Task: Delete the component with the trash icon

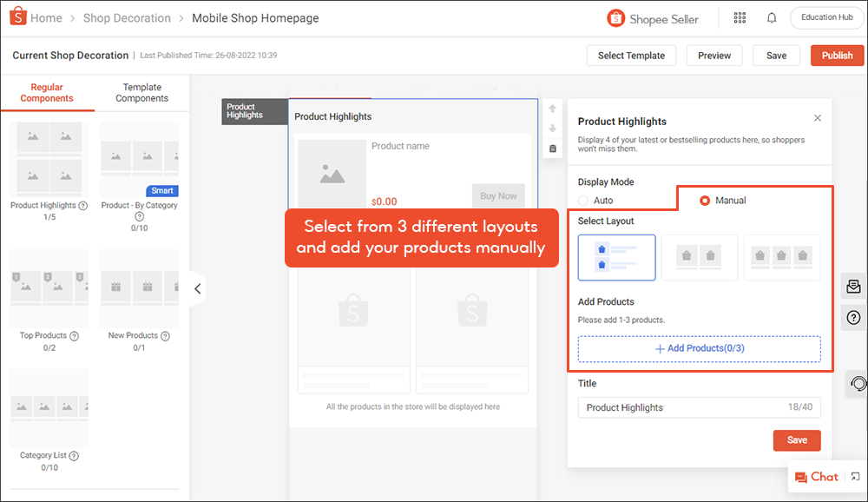Action: [x=552, y=149]
